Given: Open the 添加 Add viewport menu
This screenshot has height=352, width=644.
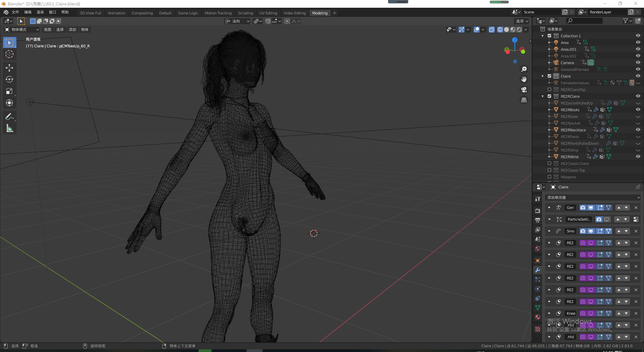Looking at the screenshot, I should tap(72, 30).
